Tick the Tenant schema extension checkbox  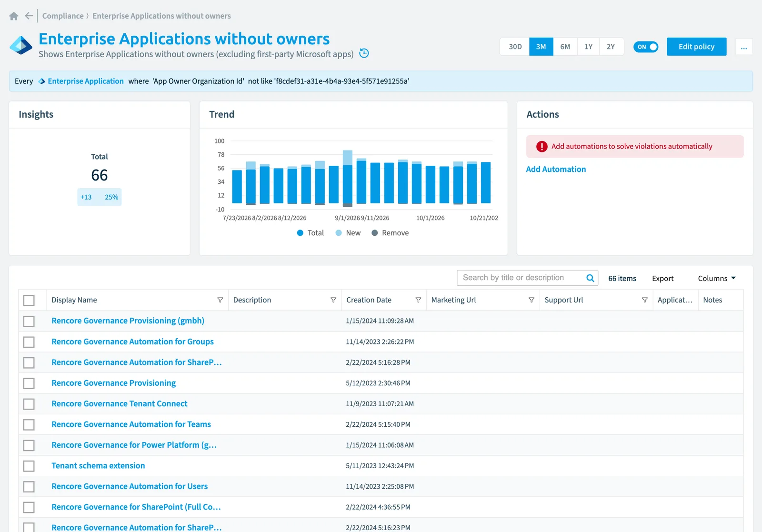click(x=29, y=466)
